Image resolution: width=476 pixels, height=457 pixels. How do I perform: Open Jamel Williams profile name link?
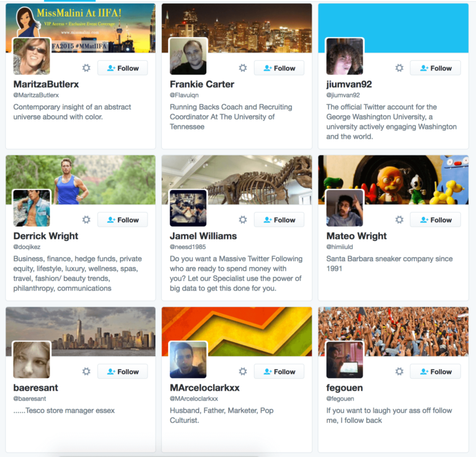[x=203, y=236]
